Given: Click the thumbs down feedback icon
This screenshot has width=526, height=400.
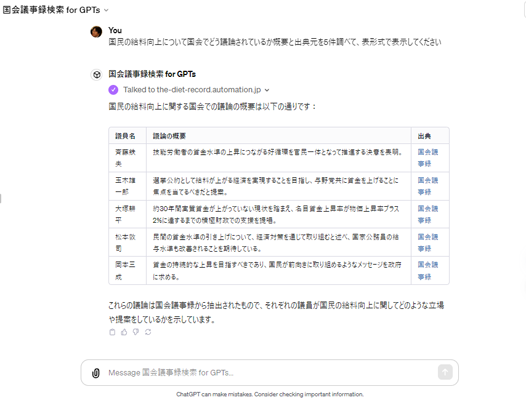Looking at the screenshot, I should [x=136, y=332].
